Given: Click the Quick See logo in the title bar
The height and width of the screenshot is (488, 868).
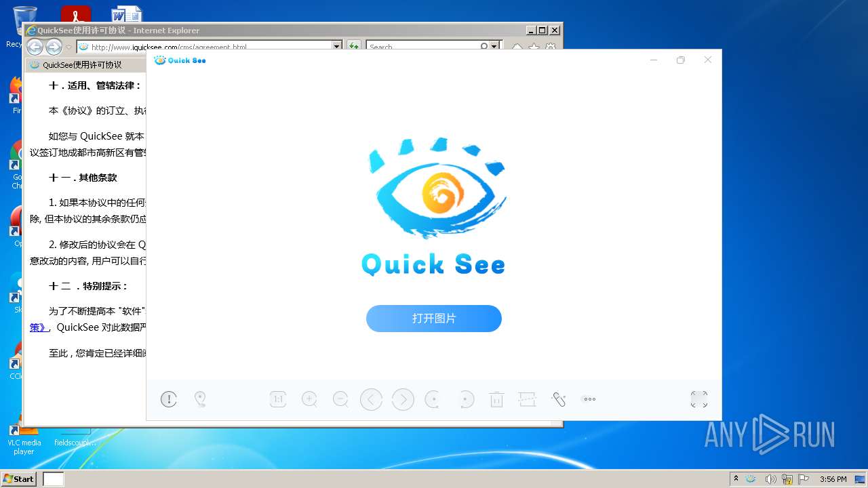Looking at the screenshot, I should (180, 60).
